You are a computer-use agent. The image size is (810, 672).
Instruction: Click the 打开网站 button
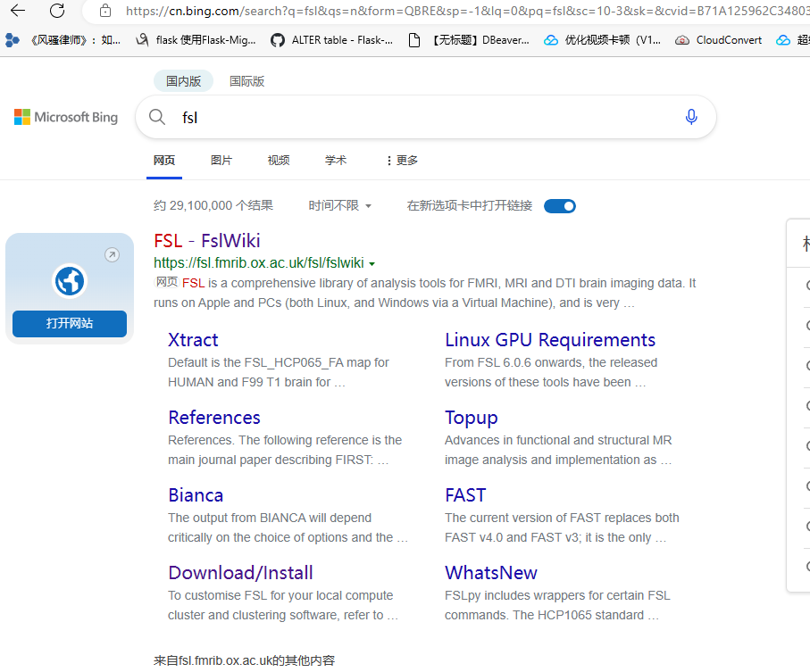[x=69, y=324]
